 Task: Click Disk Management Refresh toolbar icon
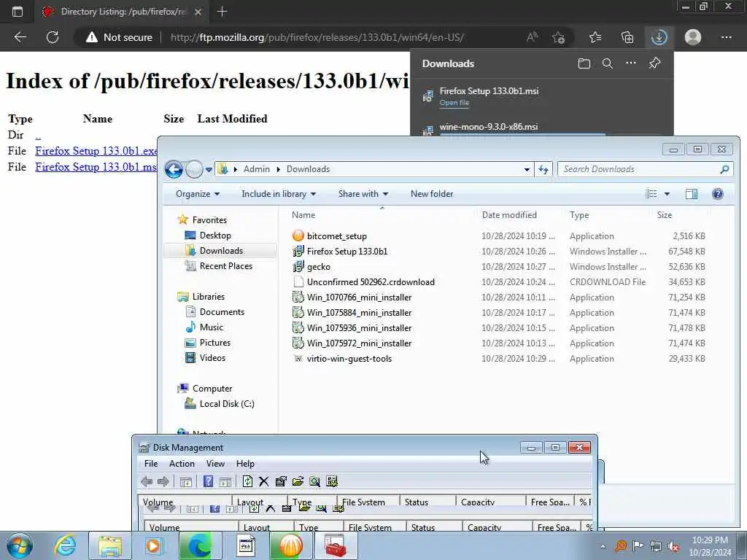247,481
